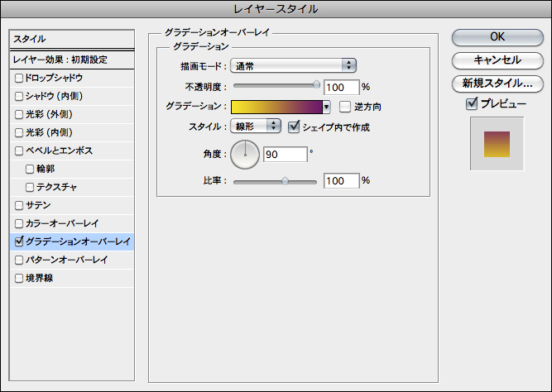552x392 pixels.
Task: Toggle the プレビュー checkbox
Action: point(472,103)
